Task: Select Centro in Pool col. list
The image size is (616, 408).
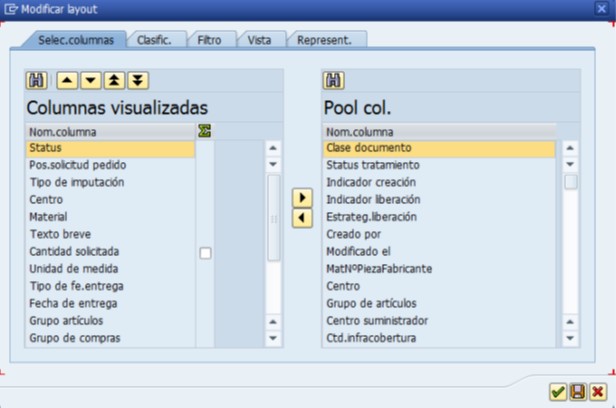Action: pos(439,286)
